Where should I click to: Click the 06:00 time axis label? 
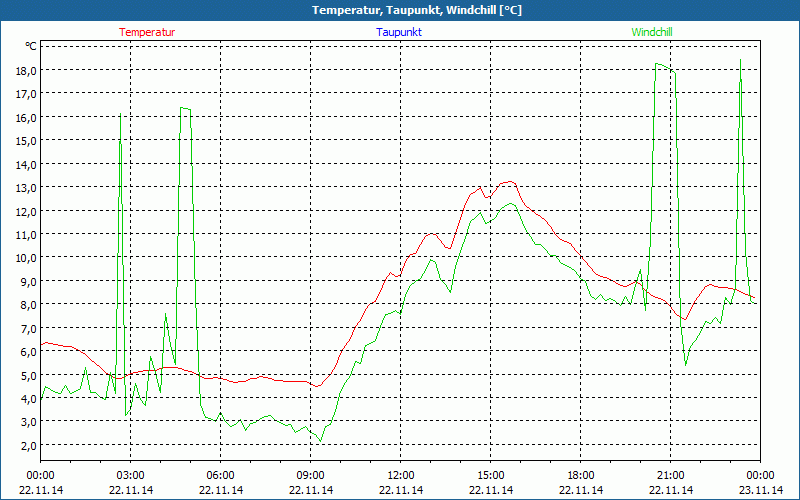(220, 476)
